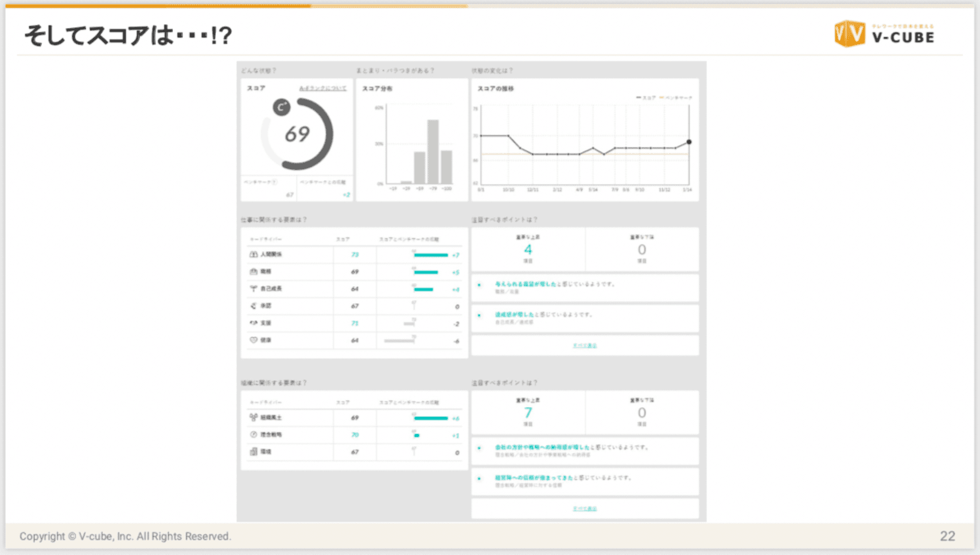
Task: Open show-all link under organization-related points
Action: (x=585, y=509)
